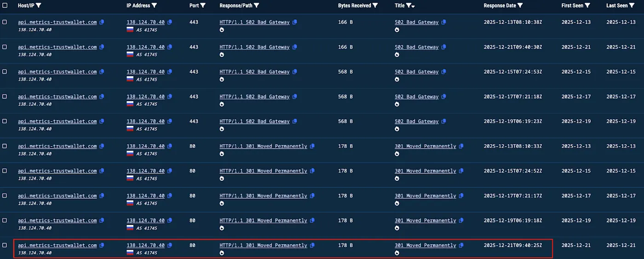
Task: Filter the Bytes Received column
Action: [x=375, y=6]
